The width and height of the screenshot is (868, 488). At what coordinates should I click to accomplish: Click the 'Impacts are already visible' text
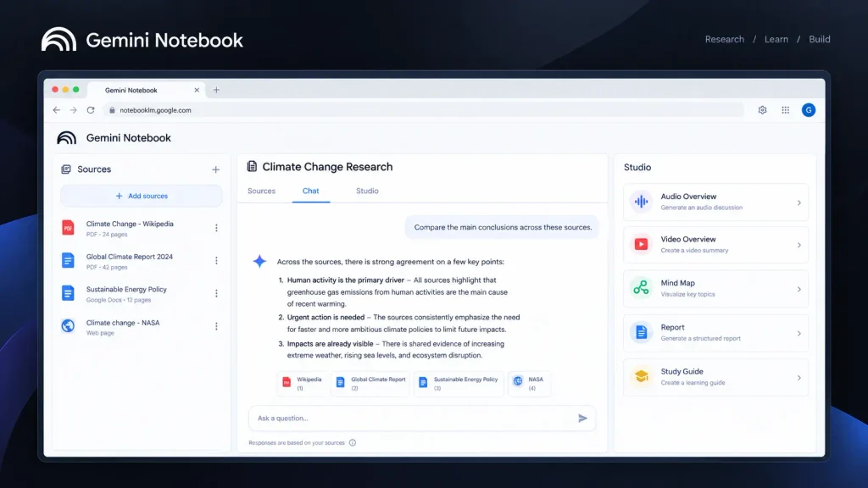tap(330, 344)
